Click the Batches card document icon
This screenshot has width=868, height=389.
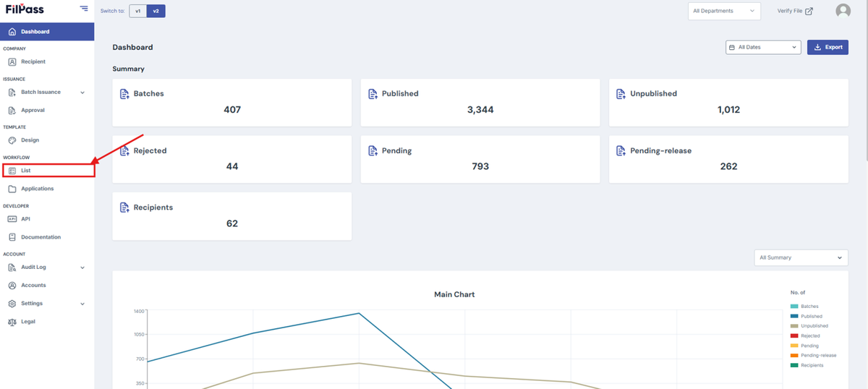[124, 94]
